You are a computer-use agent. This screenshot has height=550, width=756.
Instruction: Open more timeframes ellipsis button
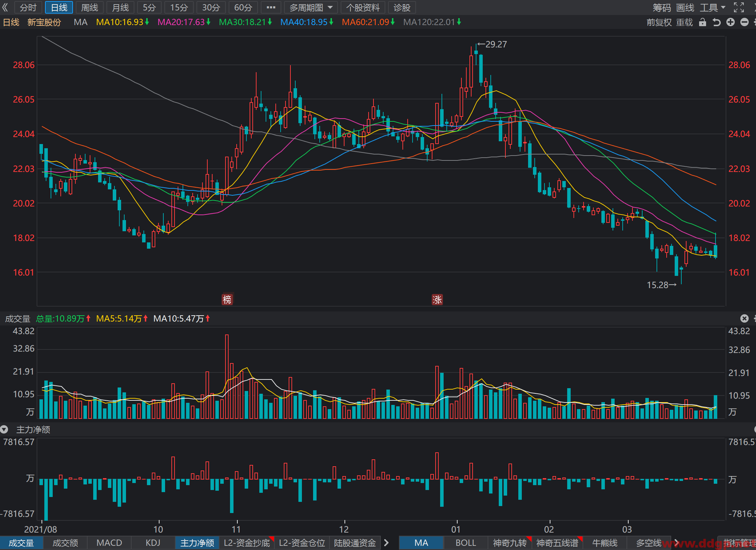(x=271, y=7)
